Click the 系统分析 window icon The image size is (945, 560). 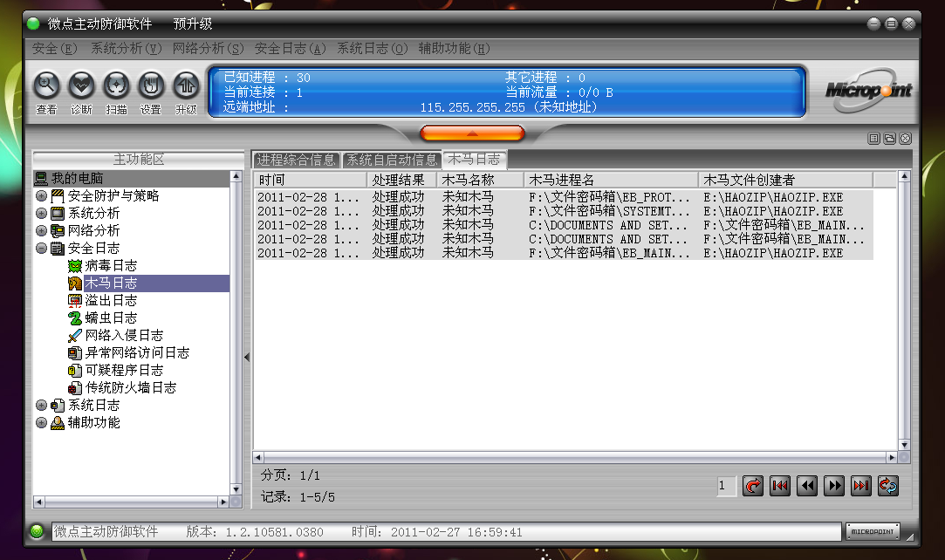58,213
